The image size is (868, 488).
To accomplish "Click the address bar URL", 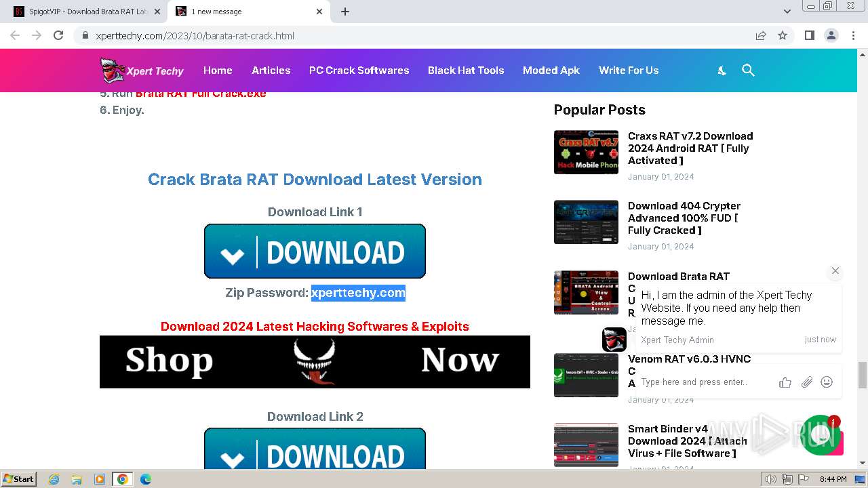I will (195, 35).
